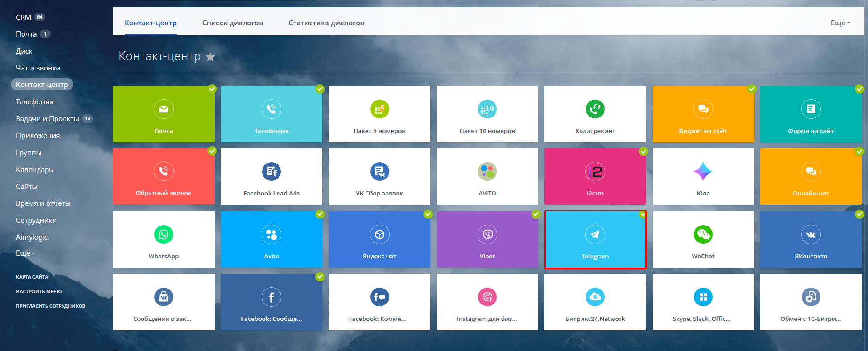Open the Facebook Lead Ads icon
Viewport: 868px width, 351px height.
(271, 172)
